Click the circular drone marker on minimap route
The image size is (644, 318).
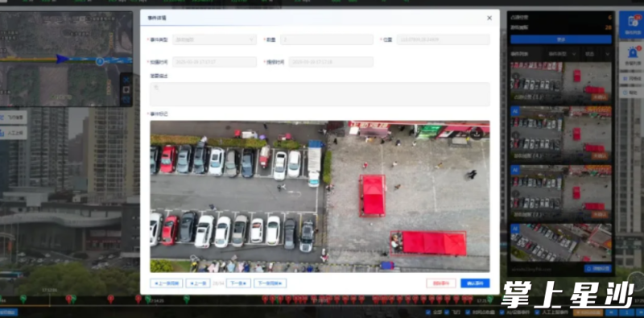click(x=100, y=61)
